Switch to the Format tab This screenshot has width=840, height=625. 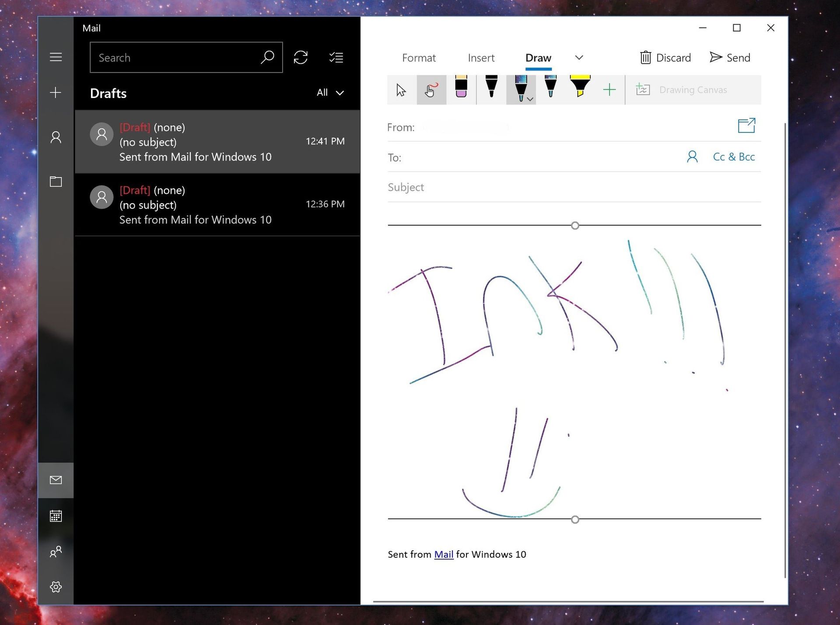(x=418, y=57)
